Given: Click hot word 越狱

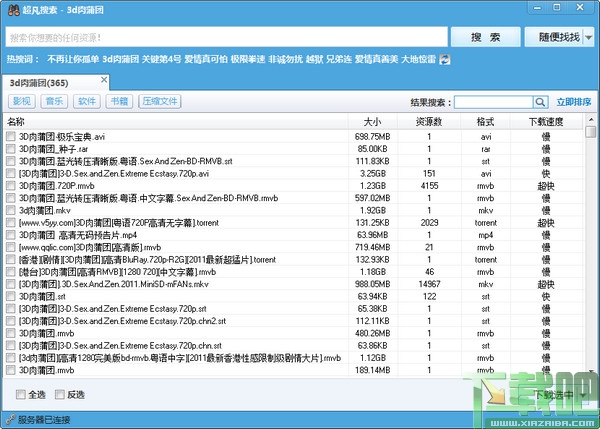Looking at the screenshot, I should (314, 59).
